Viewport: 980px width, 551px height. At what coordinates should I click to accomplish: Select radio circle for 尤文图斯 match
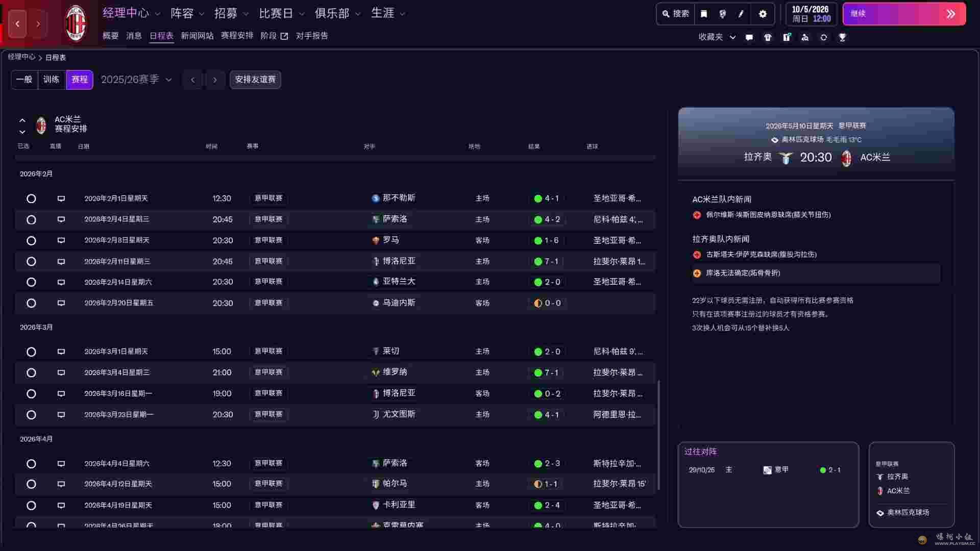pos(31,415)
